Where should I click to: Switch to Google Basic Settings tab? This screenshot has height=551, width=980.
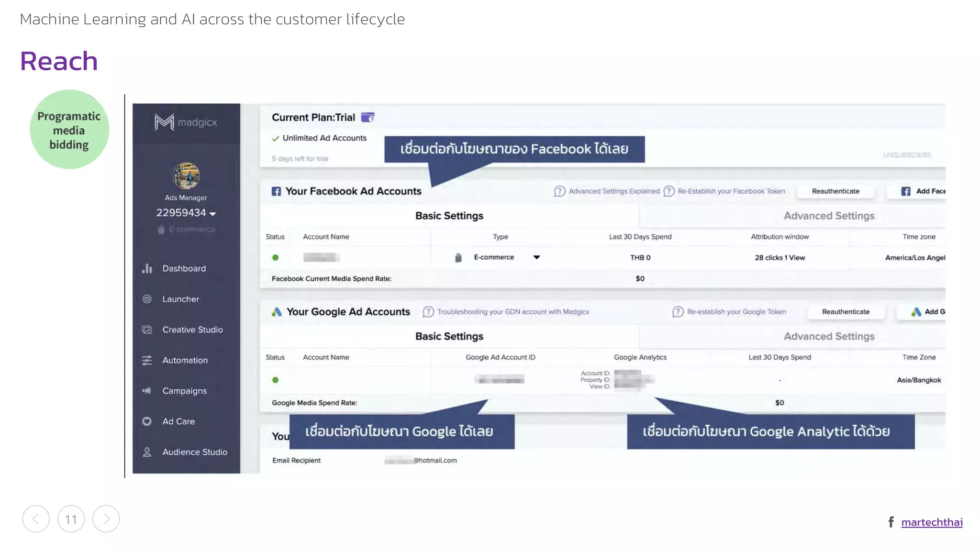pos(449,336)
